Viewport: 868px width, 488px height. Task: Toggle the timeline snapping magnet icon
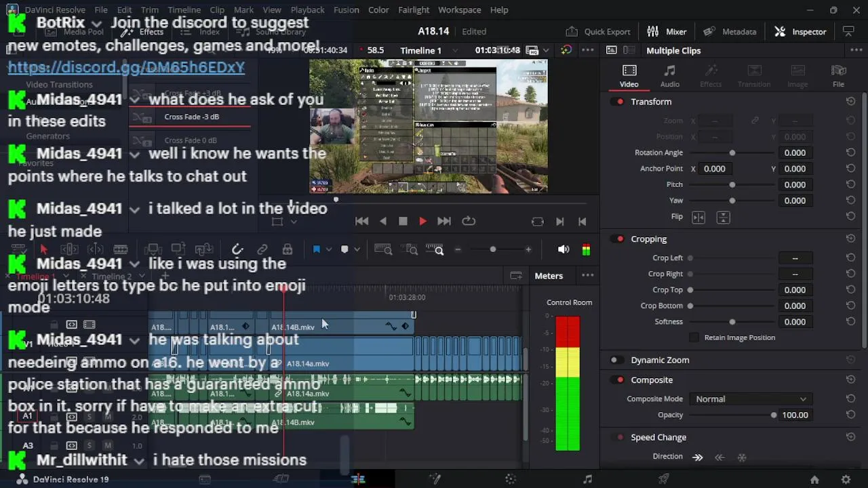237,249
